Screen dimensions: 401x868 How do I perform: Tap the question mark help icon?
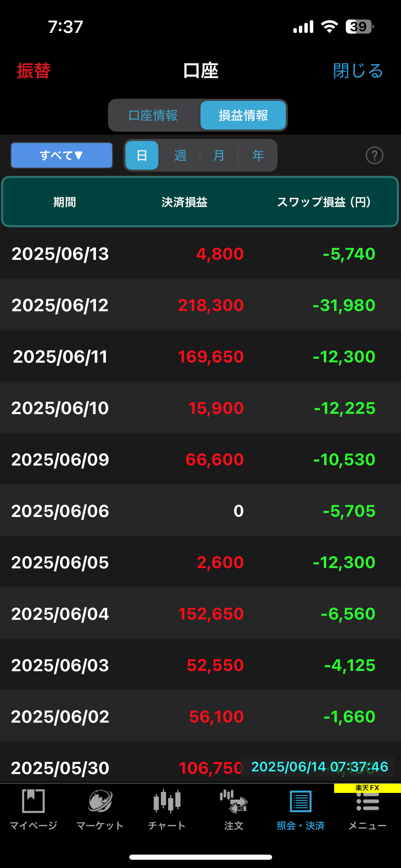coord(374,156)
